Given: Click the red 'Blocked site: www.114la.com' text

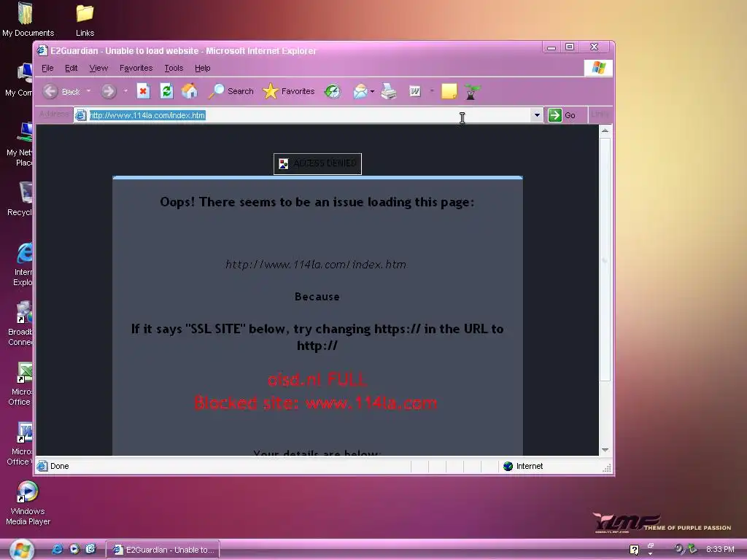Looking at the screenshot, I should coord(315,402).
